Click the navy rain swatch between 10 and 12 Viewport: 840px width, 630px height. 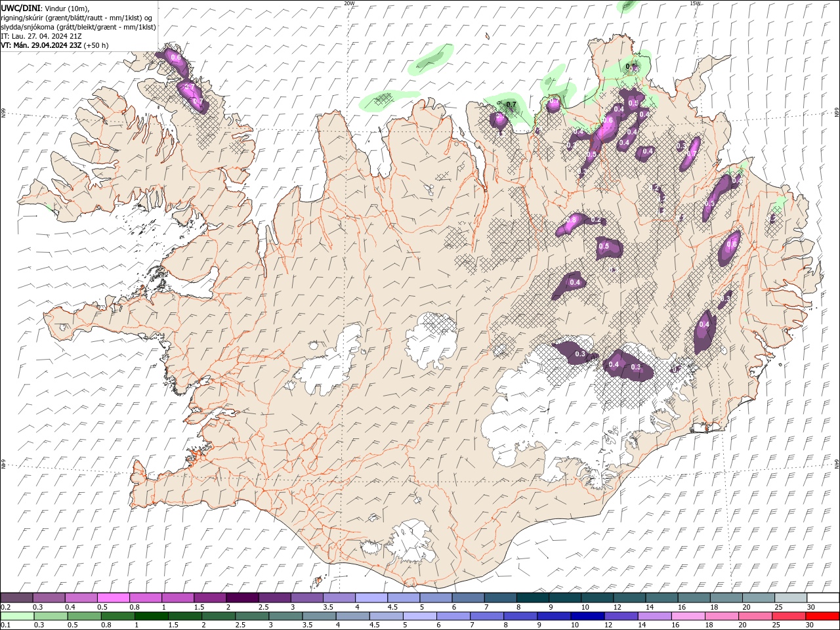[x=587, y=616]
